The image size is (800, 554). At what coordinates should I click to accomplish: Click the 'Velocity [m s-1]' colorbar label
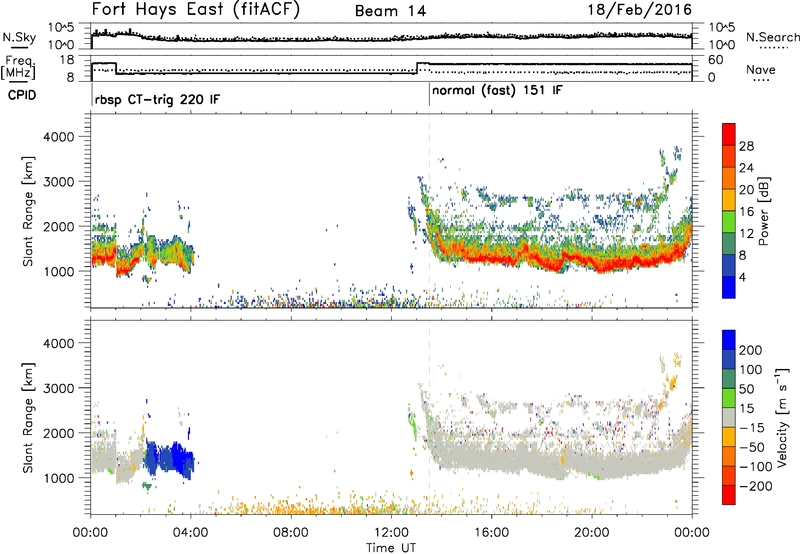[x=781, y=417]
